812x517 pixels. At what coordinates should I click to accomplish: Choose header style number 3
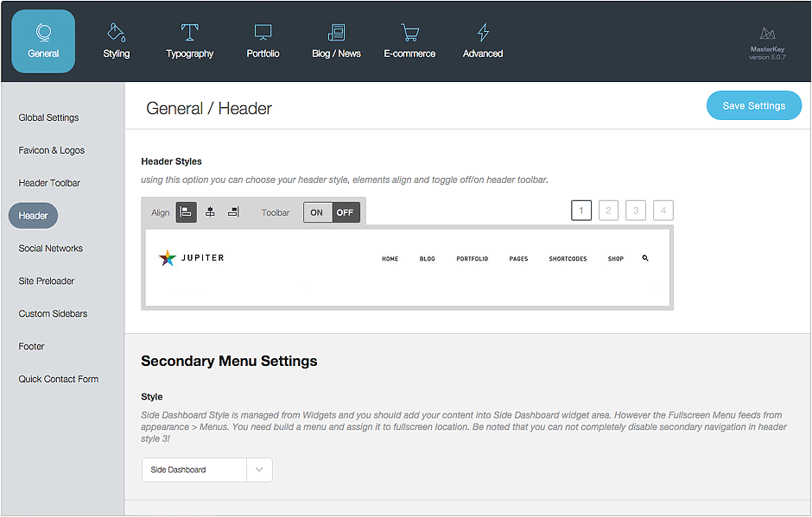(x=636, y=210)
